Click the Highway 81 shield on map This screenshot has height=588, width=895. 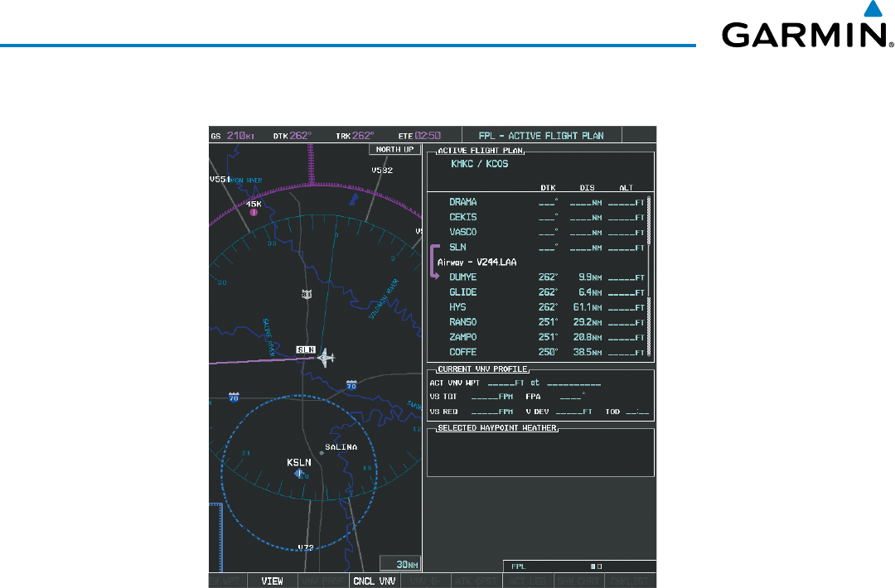[307, 294]
